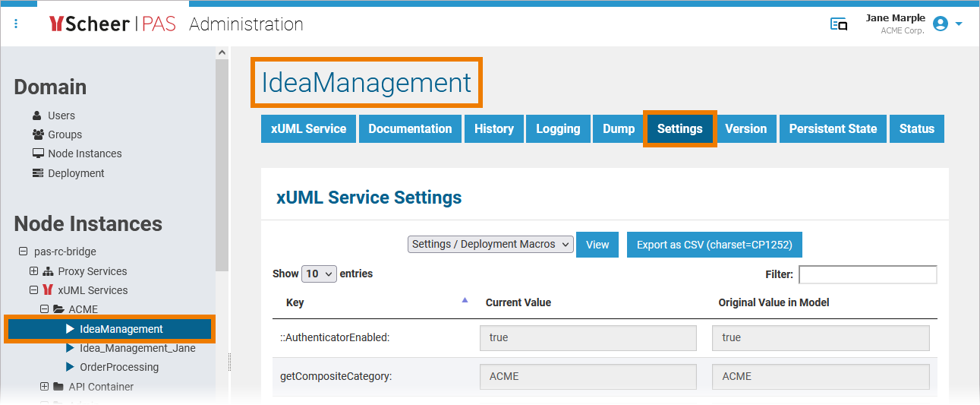
Task: Click the Users icon in Domain
Action: click(37, 115)
